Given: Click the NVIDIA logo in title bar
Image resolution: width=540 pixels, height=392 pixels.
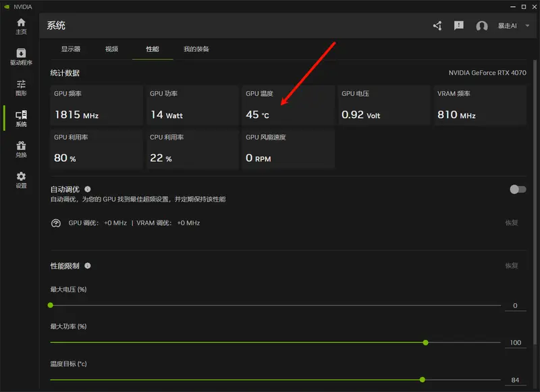Looking at the screenshot, I should pos(7,7).
